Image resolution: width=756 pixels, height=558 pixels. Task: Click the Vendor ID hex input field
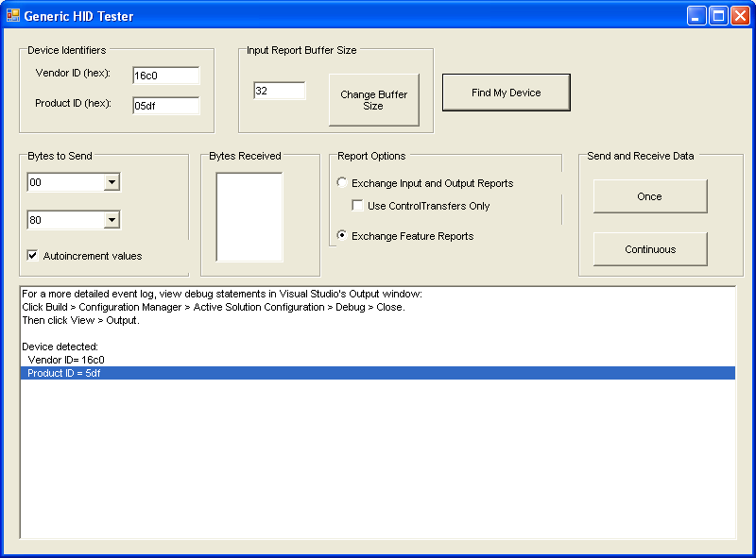pyautogui.click(x=166, y=76)
